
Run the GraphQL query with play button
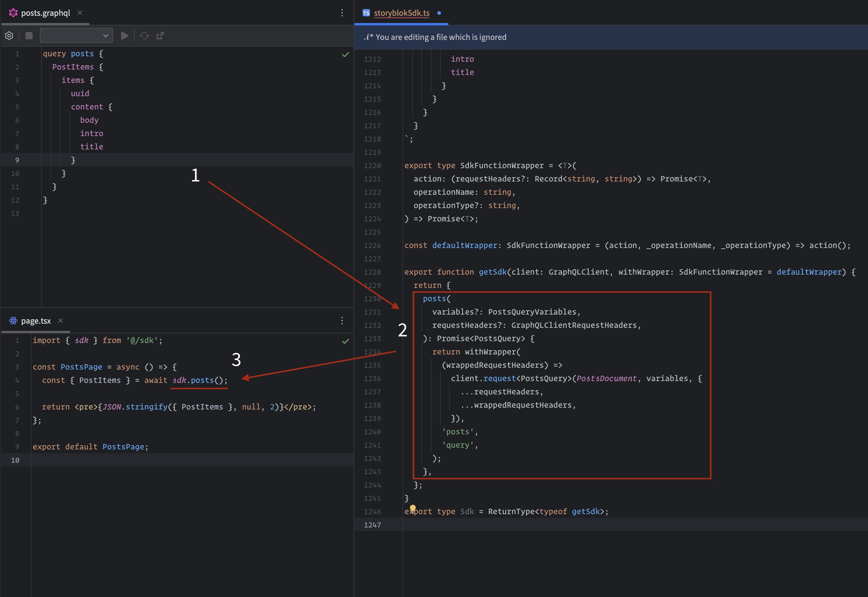click(125, 36)
